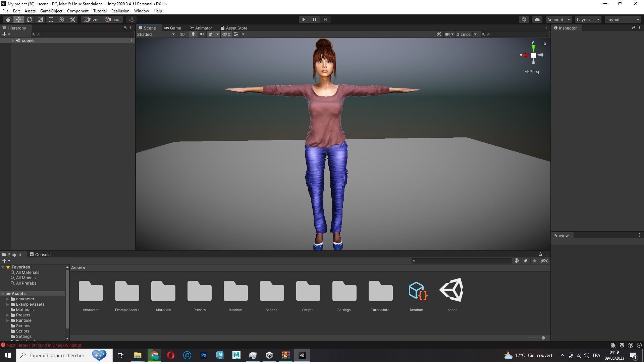Viewport: 644px width, 362px height.
Task: Toggle scene lighting
Action: 193,34
